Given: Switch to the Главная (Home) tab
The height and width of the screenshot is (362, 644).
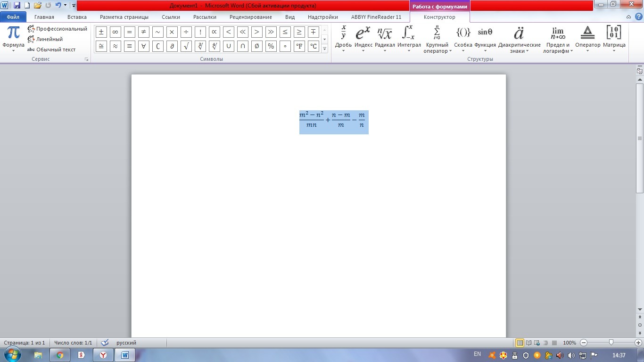Looking at the screenshot, I should click(x=44, y=17).
